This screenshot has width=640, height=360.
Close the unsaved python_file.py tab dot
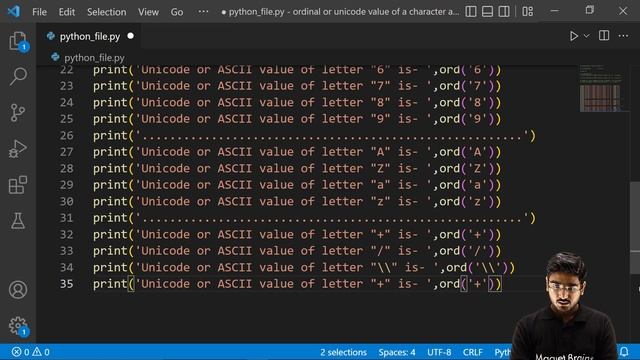130,36
